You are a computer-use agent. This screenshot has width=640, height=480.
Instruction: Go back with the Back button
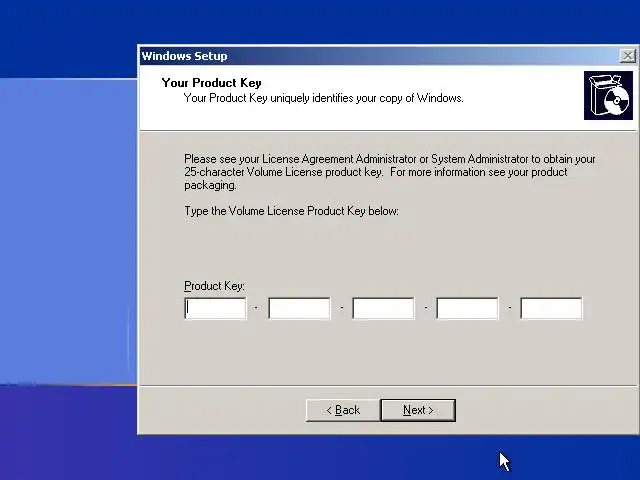coord(343,410)
